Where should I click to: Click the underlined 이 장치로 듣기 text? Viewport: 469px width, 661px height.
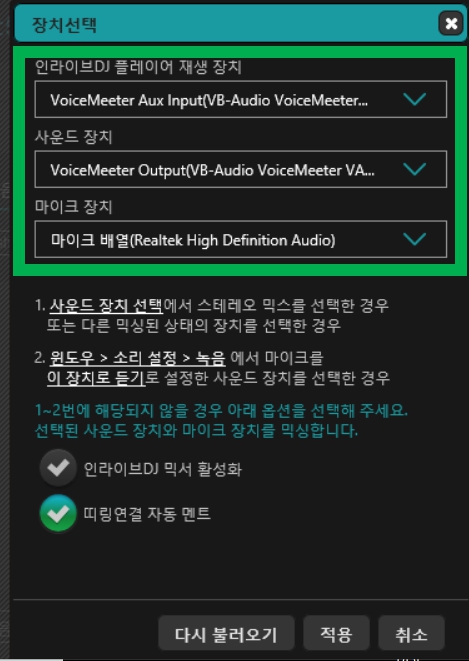pyautogui.click(x=96, y=378)
